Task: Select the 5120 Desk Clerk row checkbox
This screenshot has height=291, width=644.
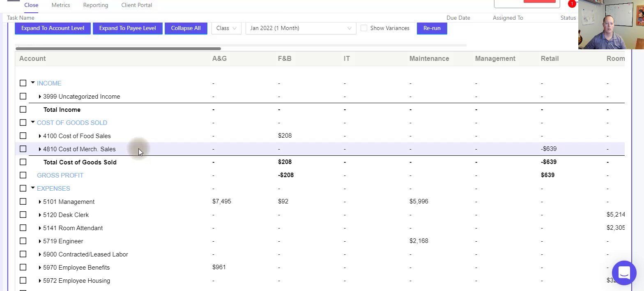Action: pos(23,215)
